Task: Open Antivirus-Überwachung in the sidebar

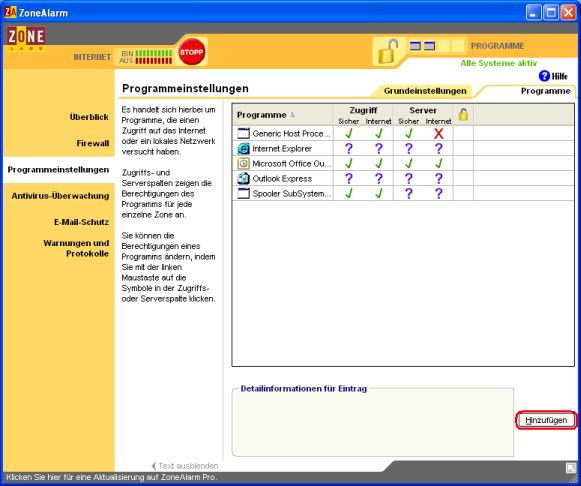Action: pos(60,196)
